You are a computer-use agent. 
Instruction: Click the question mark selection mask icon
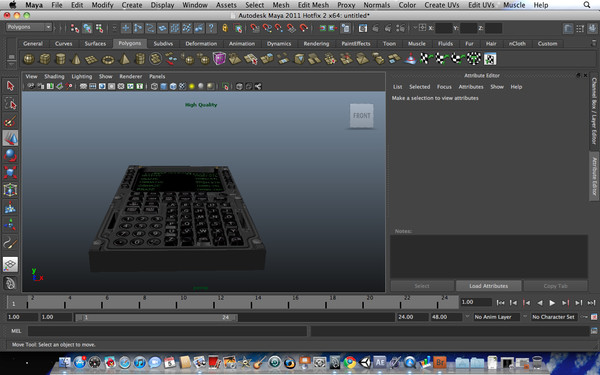(211, 28)
